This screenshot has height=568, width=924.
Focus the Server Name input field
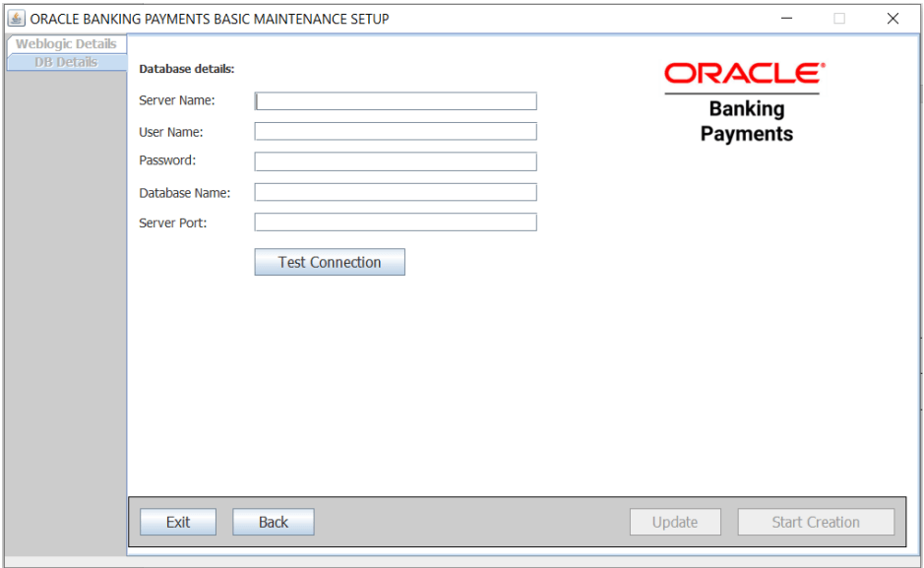click(396, 100)
